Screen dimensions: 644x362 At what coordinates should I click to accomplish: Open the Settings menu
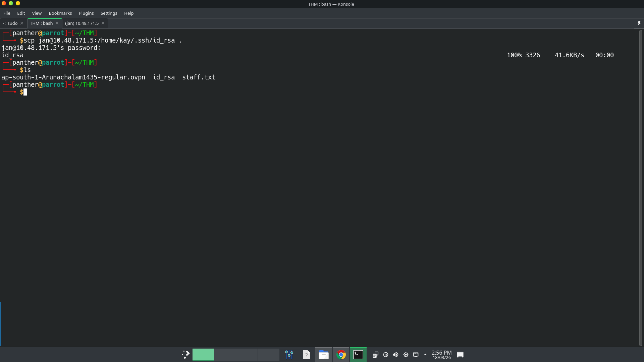109,13
